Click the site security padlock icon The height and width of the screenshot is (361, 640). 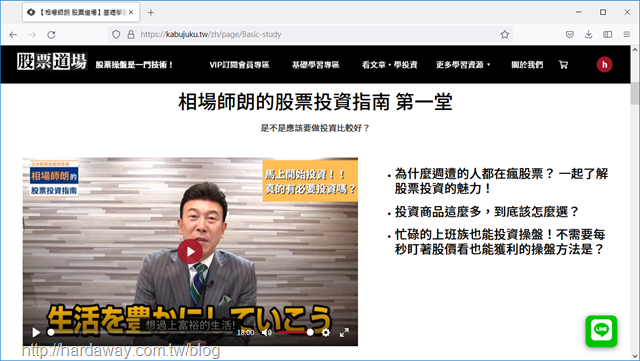click(131, 35)
